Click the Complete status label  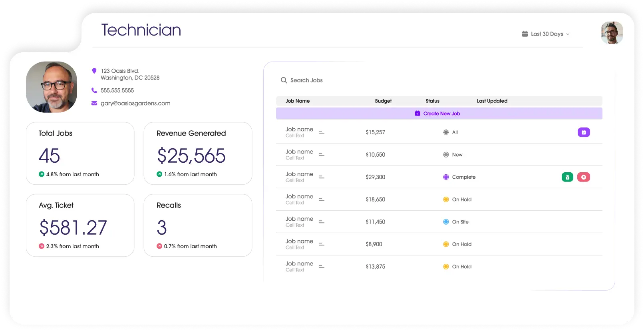464,177
